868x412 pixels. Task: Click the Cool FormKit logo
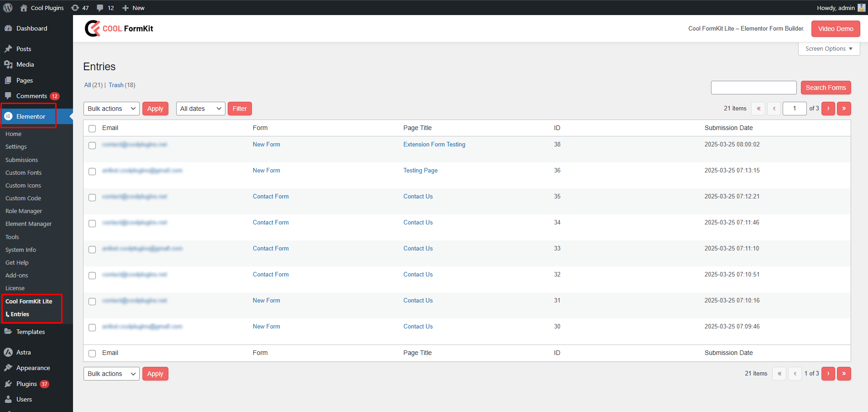pyautogui.click(x=119, y=28)
